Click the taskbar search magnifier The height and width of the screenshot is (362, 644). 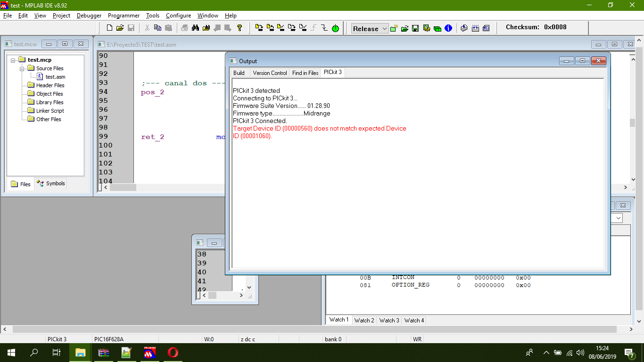coord(34,353)
